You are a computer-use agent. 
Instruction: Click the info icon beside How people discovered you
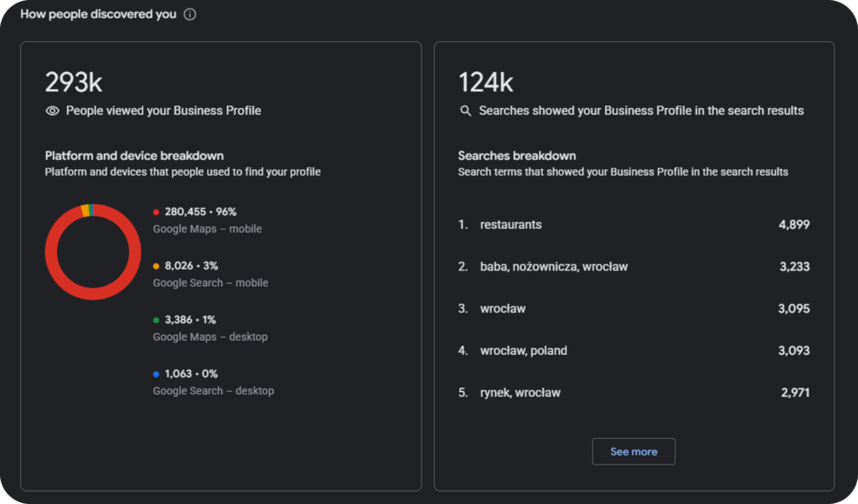pos(190,14)
